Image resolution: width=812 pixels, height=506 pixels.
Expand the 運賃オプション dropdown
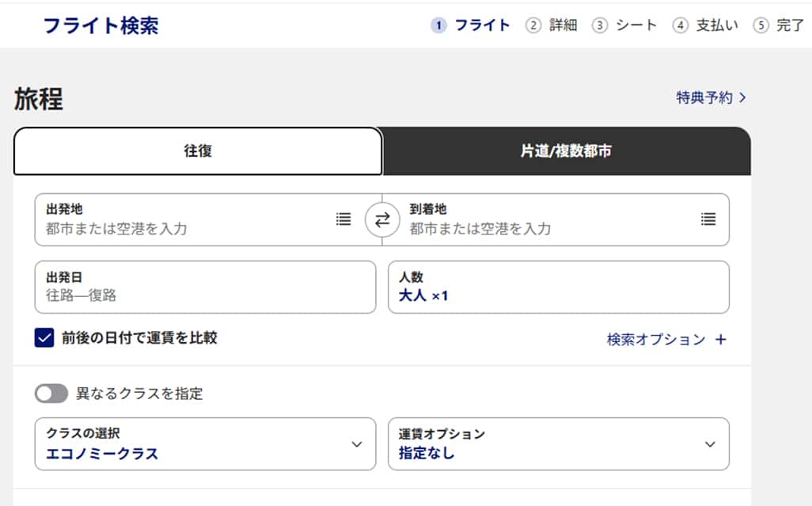point(558,444)
